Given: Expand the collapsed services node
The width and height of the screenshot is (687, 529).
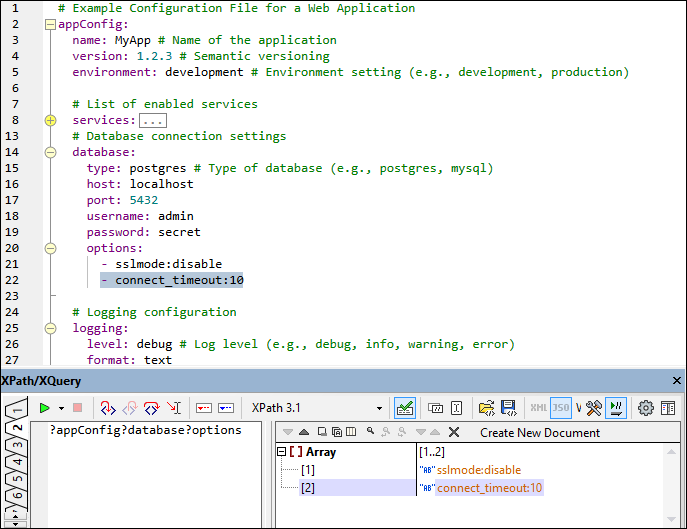Looking at the screenshot, I should (51, 120).
